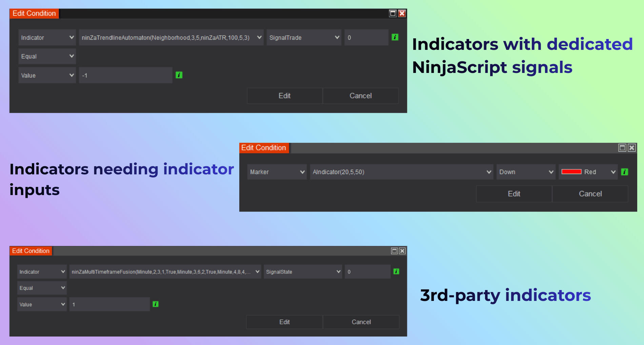Viewport: 644px width, 345px height.
Task: Click green info icon beside SignalTrade offset field
Action: (x=395, y=37)
